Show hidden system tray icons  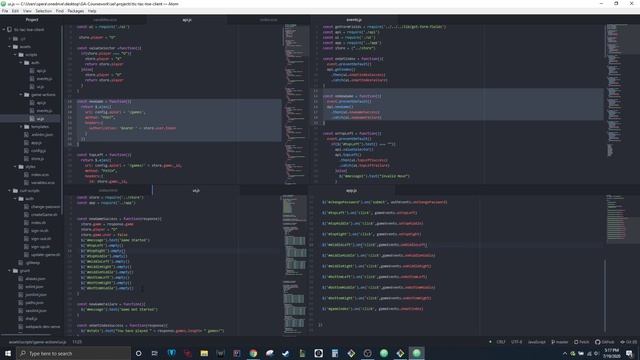[565, 353]
